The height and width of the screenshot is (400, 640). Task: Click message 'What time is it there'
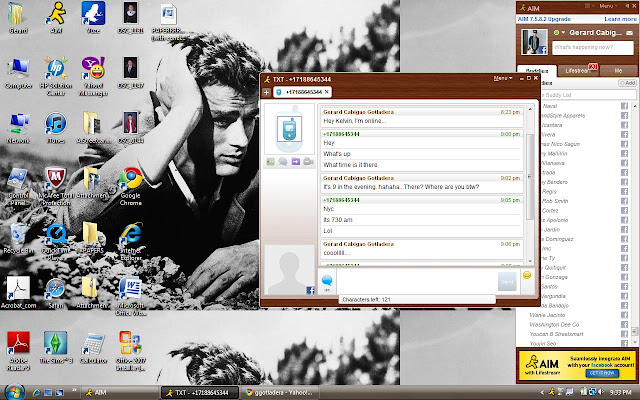click(350, 165)
